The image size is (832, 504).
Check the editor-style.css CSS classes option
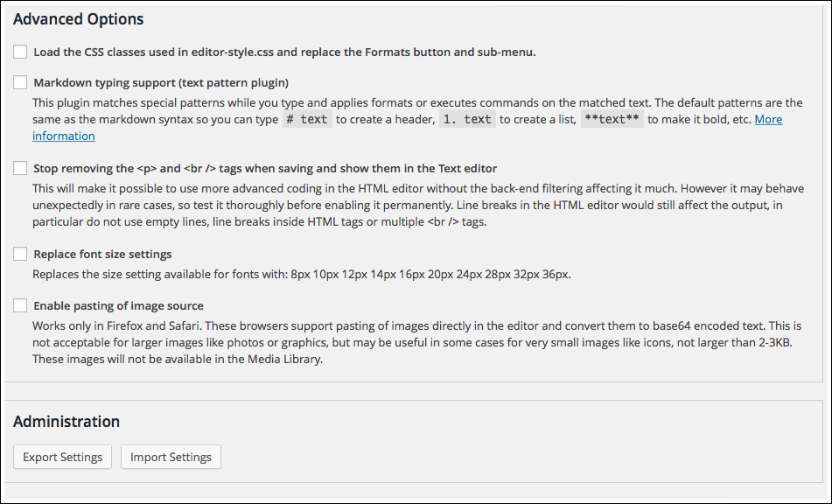(20, 51)
